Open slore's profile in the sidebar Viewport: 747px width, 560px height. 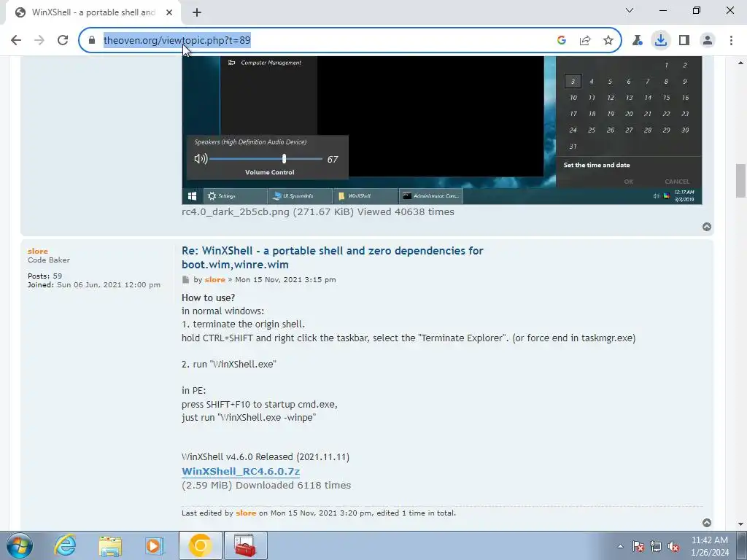(x=38, y=251)
